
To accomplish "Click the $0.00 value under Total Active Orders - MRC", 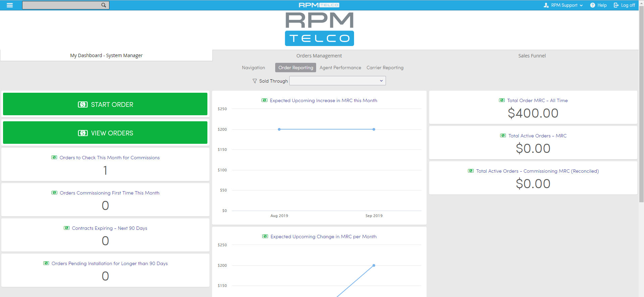I will point(533,148).
